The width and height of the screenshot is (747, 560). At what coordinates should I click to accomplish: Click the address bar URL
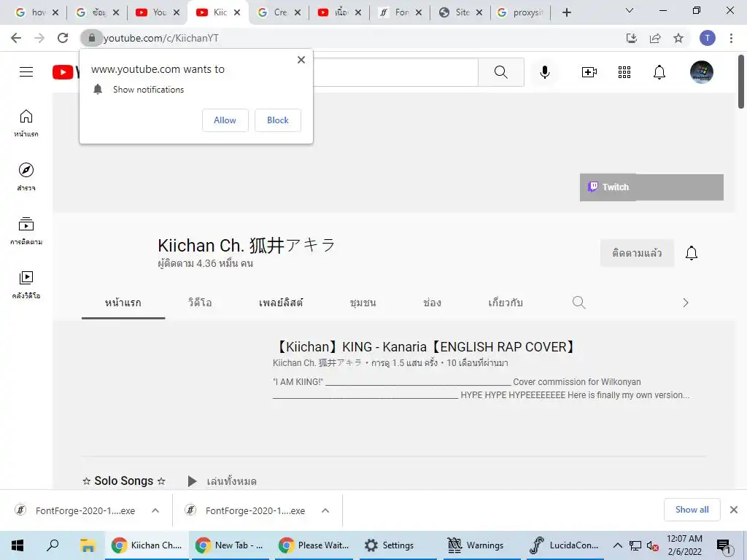click(x=161, y=38)
